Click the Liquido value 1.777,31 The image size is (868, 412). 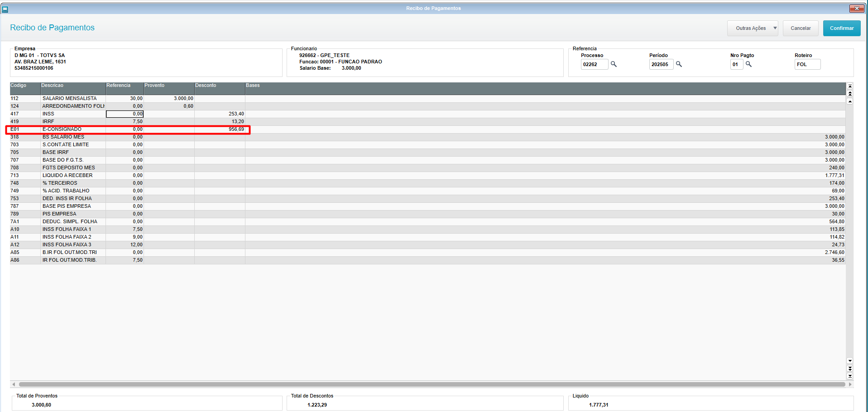(599, 405)
